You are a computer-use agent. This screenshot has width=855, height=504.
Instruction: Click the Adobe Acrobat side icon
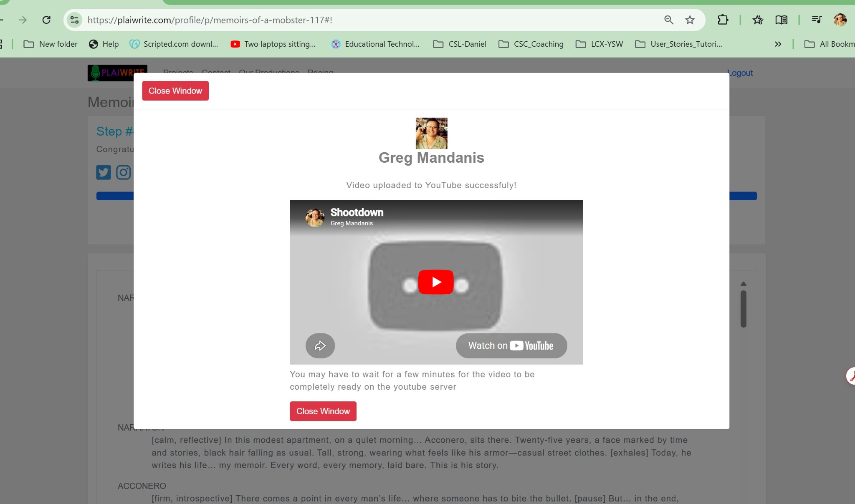pos(851,376)
